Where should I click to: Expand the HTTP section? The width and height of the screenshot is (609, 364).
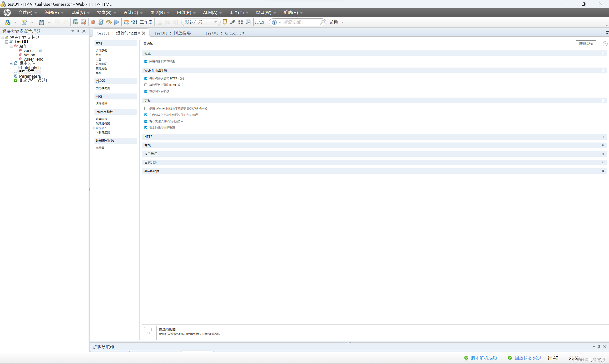tap(603, 137)
